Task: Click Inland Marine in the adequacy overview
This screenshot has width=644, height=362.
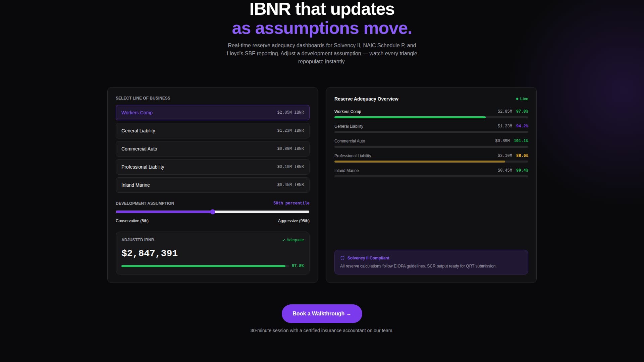Action: pyautogui.click(x=346, y=171)
